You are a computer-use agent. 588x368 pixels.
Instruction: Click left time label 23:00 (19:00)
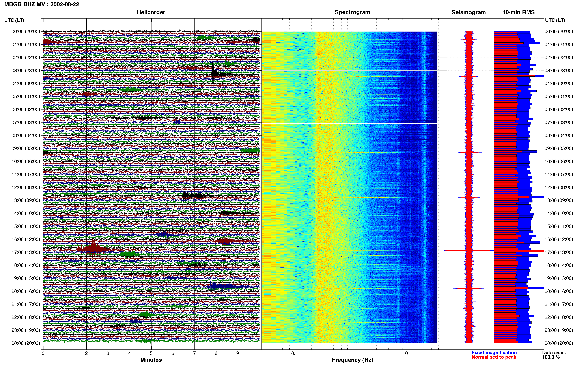point(26,330)
